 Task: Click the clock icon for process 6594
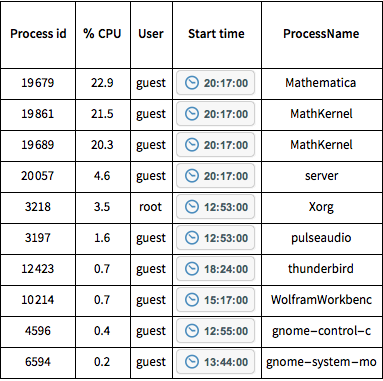point(192,362)
